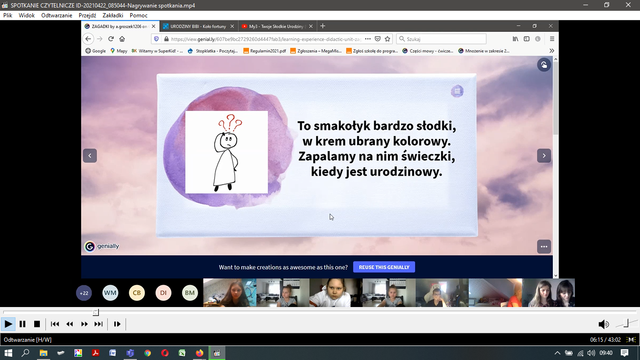Select participant avatar WM
This screenshot has height=360, width=640.
click(110, 293)
